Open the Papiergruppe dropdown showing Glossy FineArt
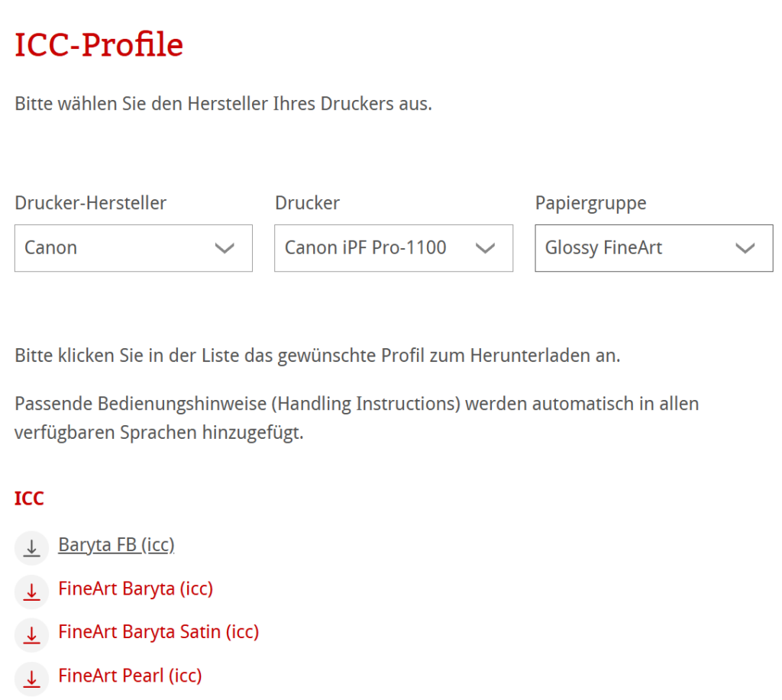 [x=653, y=248]
